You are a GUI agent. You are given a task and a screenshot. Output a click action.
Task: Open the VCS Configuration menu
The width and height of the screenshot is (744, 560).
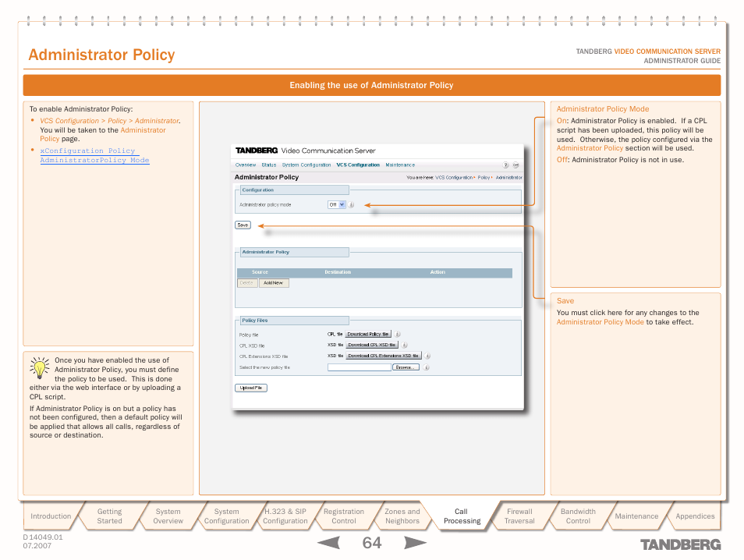pyautogui.click(x=358, y=165)
